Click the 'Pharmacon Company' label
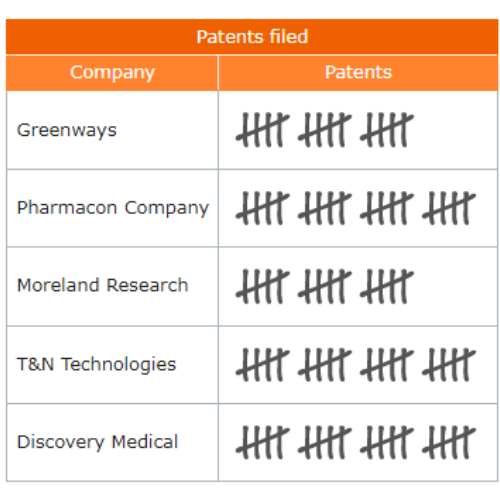The width and height of the screenshot is (500, 500). coord(113,208)
